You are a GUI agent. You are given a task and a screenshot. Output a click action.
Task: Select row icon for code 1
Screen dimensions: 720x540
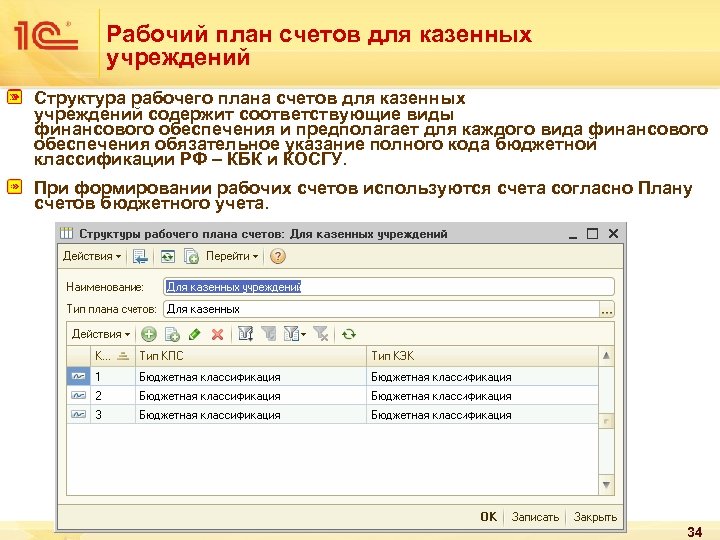79,377
